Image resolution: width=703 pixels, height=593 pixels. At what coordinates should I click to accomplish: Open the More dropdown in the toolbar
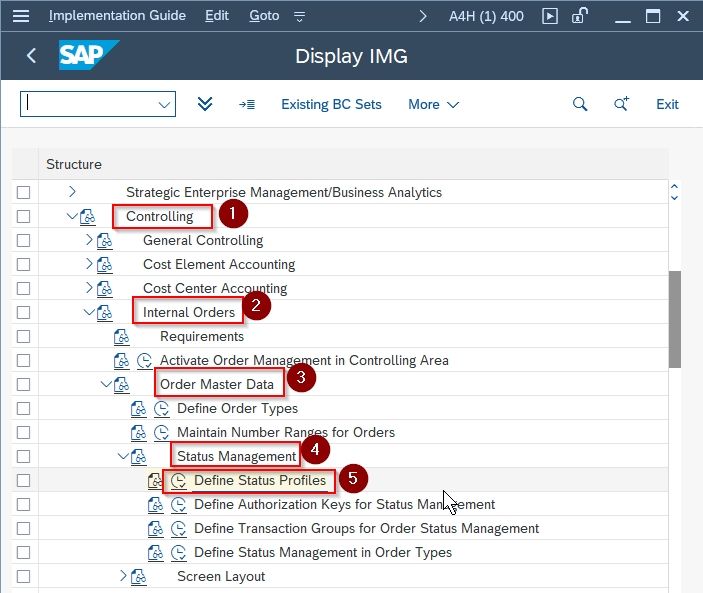434,104
